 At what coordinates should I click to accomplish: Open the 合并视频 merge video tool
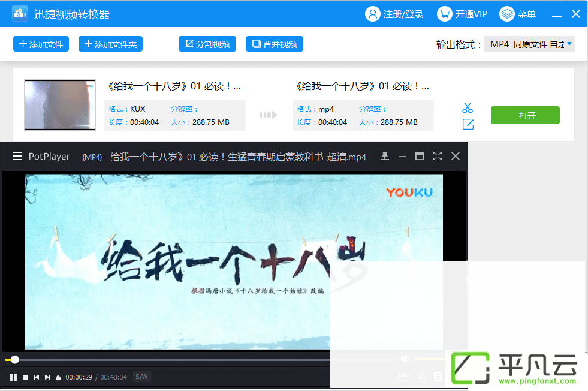point(274,44)
